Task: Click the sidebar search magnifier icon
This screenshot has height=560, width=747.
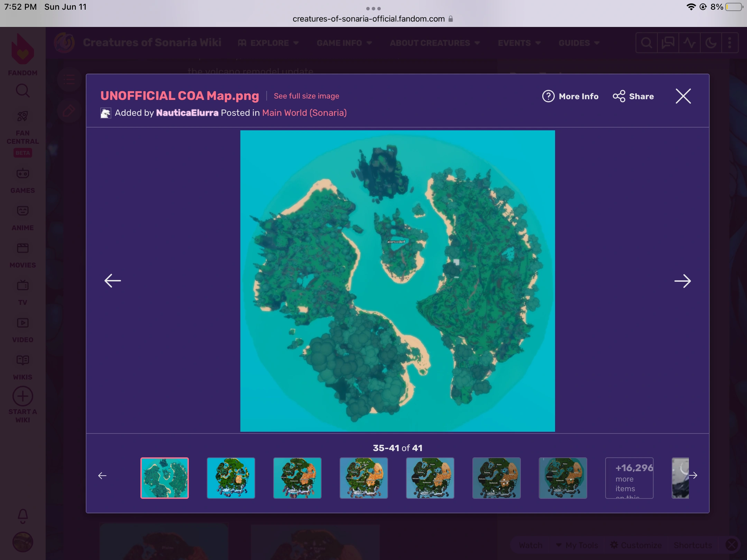Action: [23, 91]
